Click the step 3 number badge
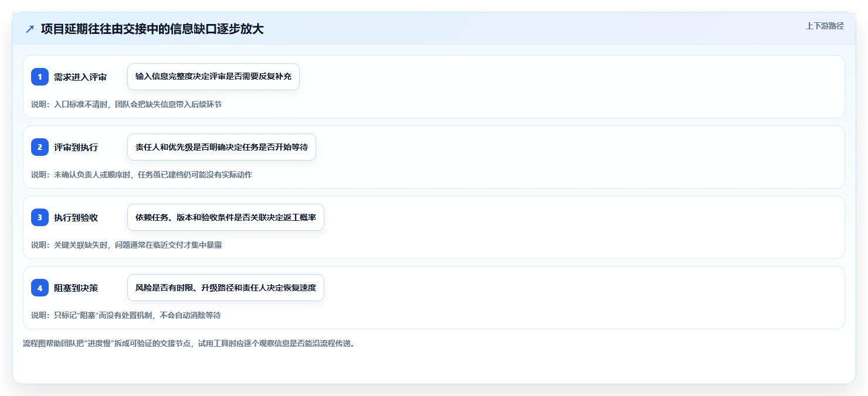Image resolution: width=868 pixels, height=396 pixels. point(40,217)
